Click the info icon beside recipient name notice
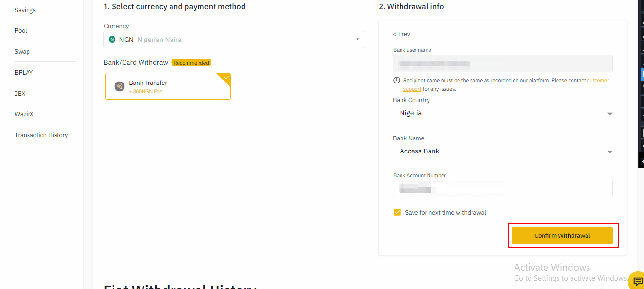Viewport: 644px width, 289px height. coord(397,81)
